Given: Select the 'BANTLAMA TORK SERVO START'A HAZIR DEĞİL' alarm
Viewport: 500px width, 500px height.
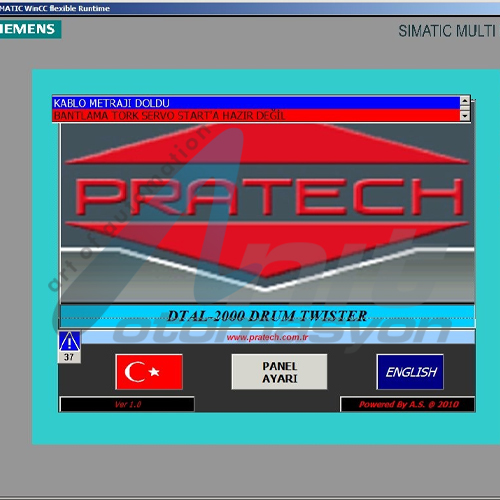Looking at the screenshot, I should 256,116.
